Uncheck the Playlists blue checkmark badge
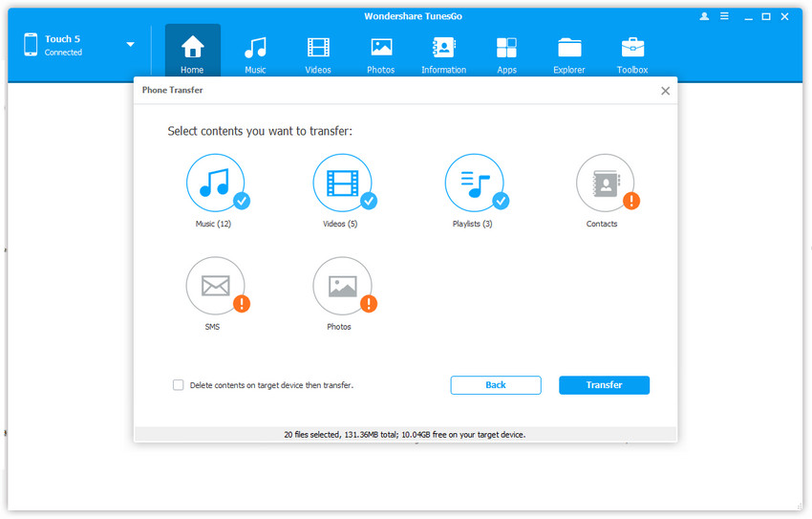The image size is (812, 519). pos(501,201)
